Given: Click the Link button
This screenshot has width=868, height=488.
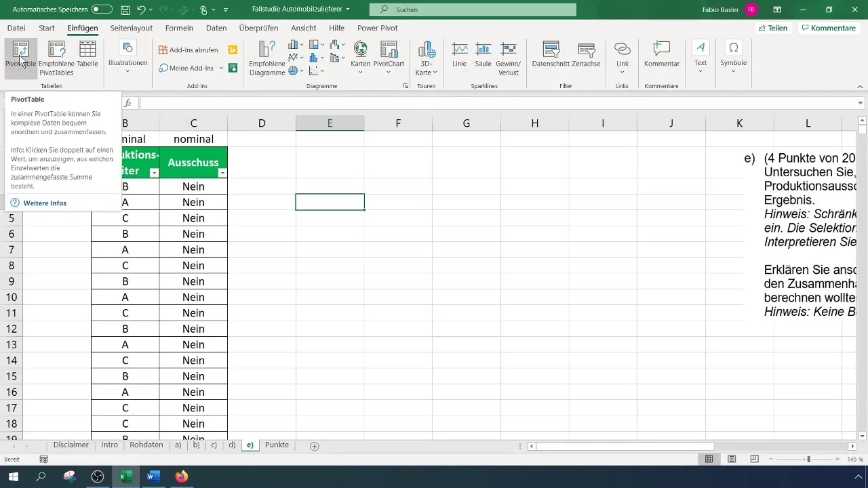Looking at the screenshot, I should pos(623,58).
